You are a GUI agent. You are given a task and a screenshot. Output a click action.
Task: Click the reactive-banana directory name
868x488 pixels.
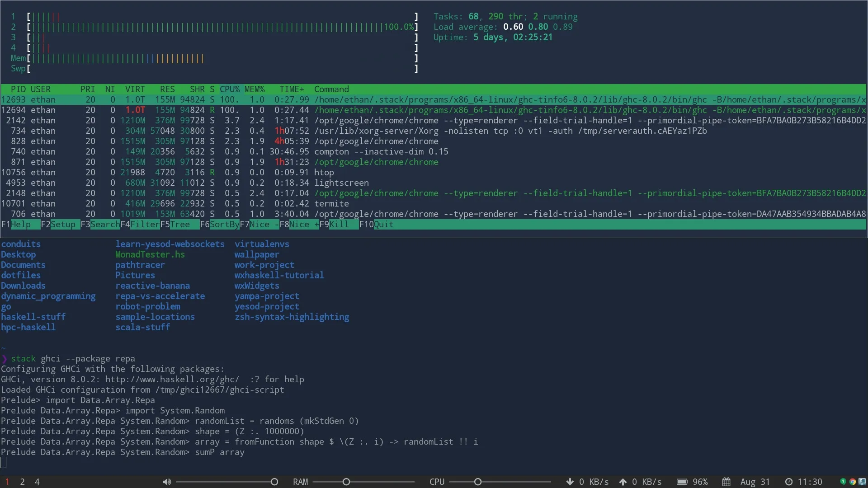click(153, 286)
